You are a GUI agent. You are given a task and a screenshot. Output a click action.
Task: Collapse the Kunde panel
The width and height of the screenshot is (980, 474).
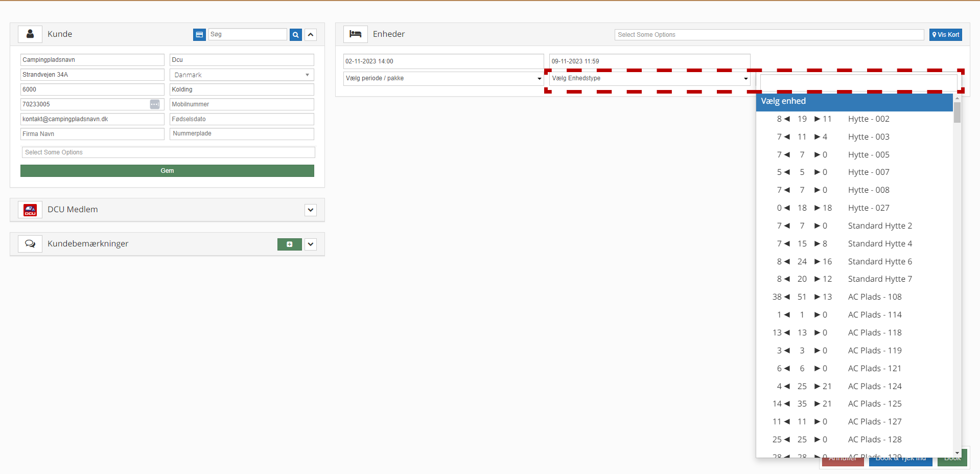[311, 35]
